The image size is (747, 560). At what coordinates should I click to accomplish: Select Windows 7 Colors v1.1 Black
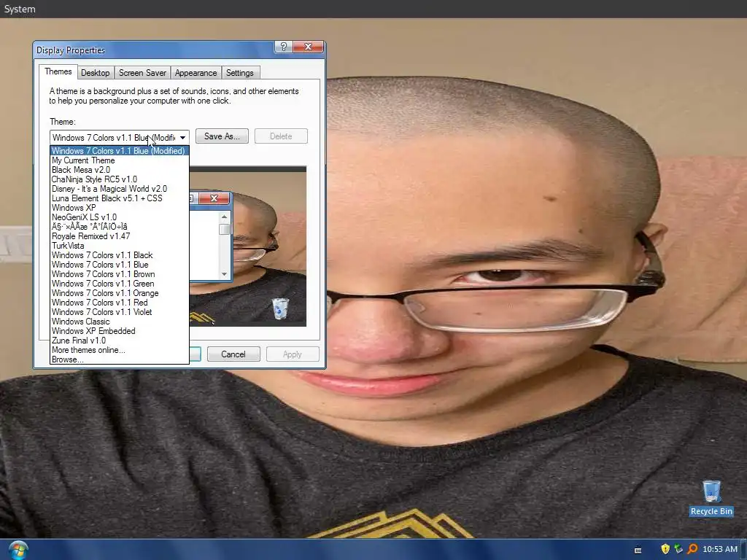(x=119, y=255)
